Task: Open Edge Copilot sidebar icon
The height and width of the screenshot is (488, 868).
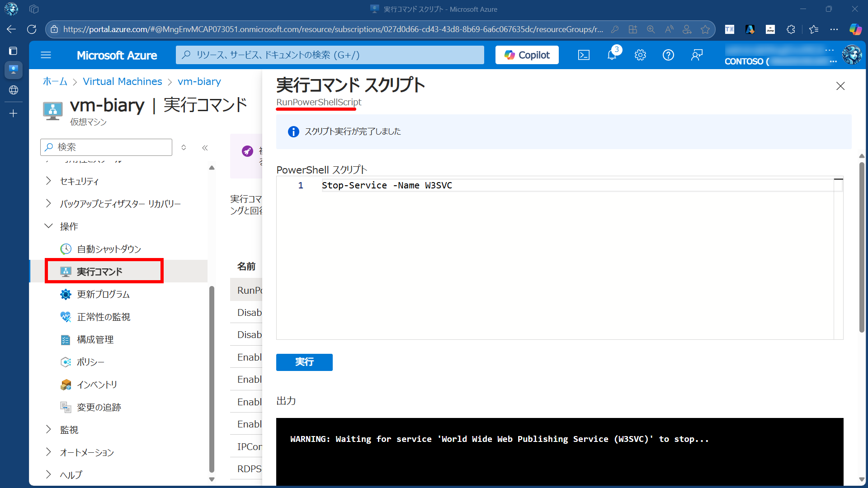Action: [x=855, y=29]
